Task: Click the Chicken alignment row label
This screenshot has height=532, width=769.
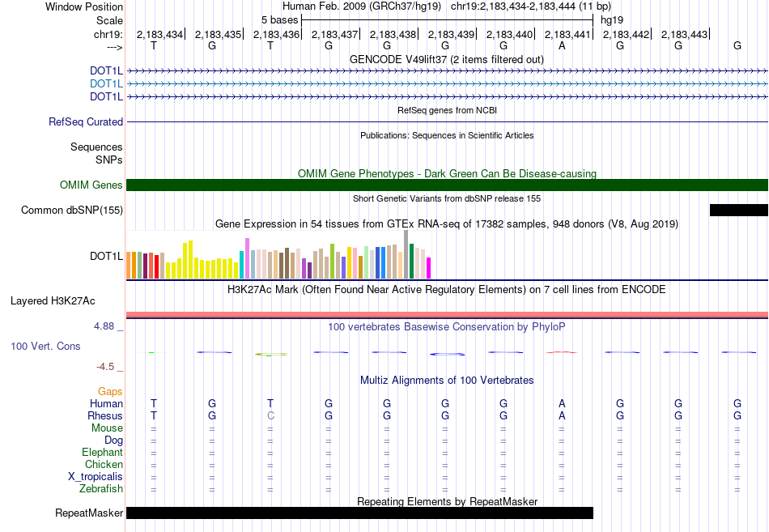Action: [104, 464]
